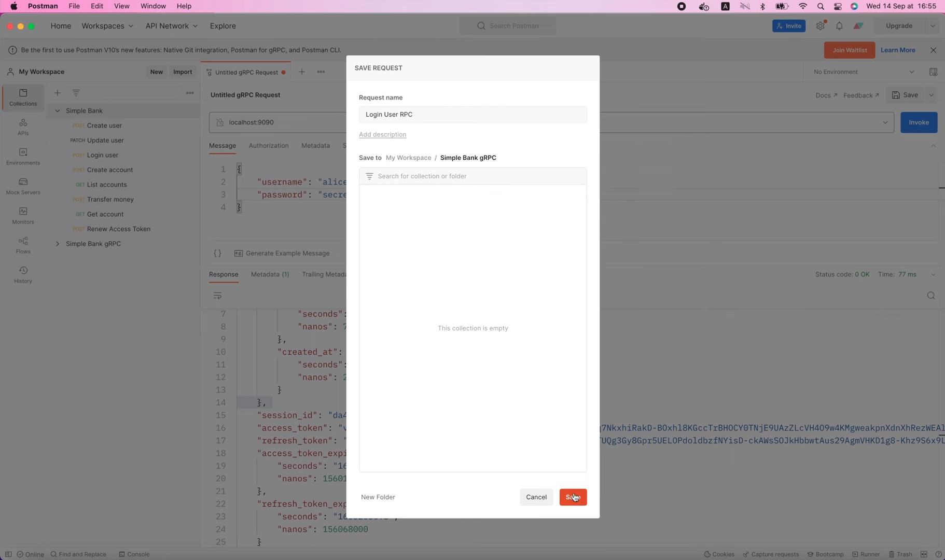Click the Learn More link
Viewport: 945px width, 560px height.
click(x=898, y=50)
